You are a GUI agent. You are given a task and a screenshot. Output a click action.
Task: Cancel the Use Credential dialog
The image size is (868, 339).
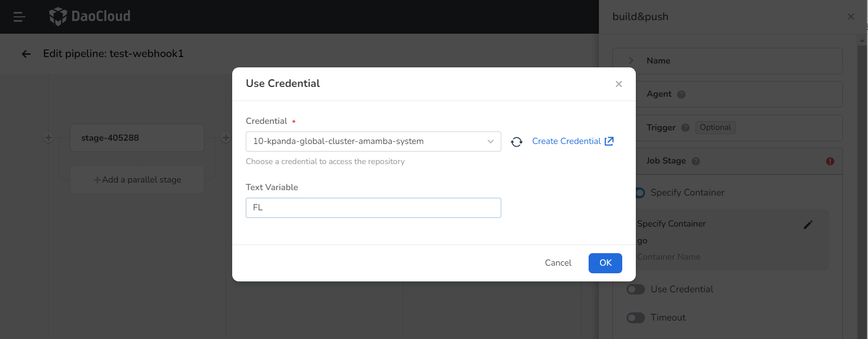tap(558, 263)
